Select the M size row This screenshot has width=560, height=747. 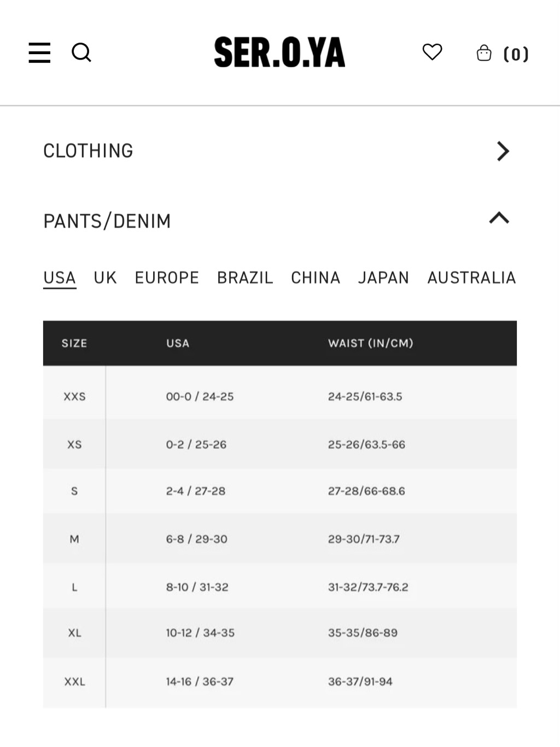(280, 539)
